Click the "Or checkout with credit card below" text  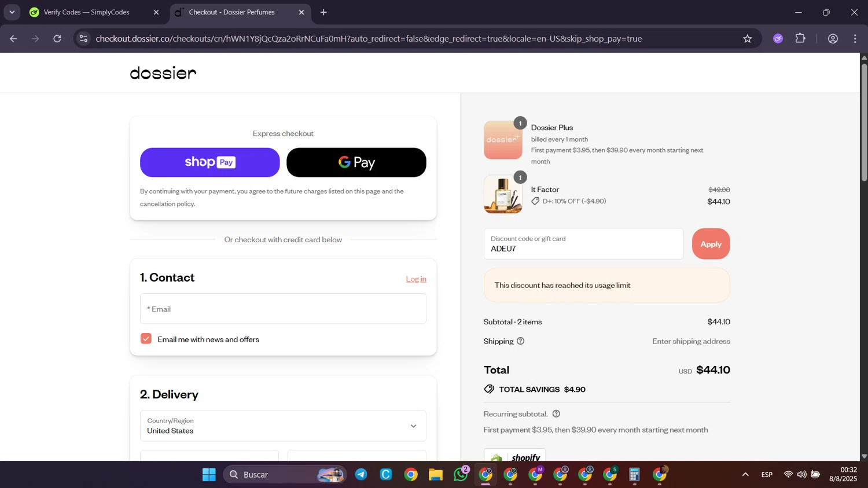click(x=283, y=239)
